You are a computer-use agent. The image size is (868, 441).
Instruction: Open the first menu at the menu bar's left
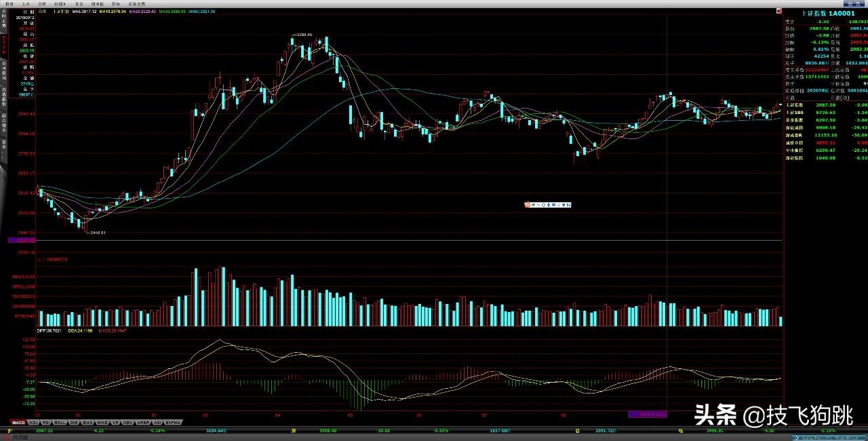click(9, 3)
